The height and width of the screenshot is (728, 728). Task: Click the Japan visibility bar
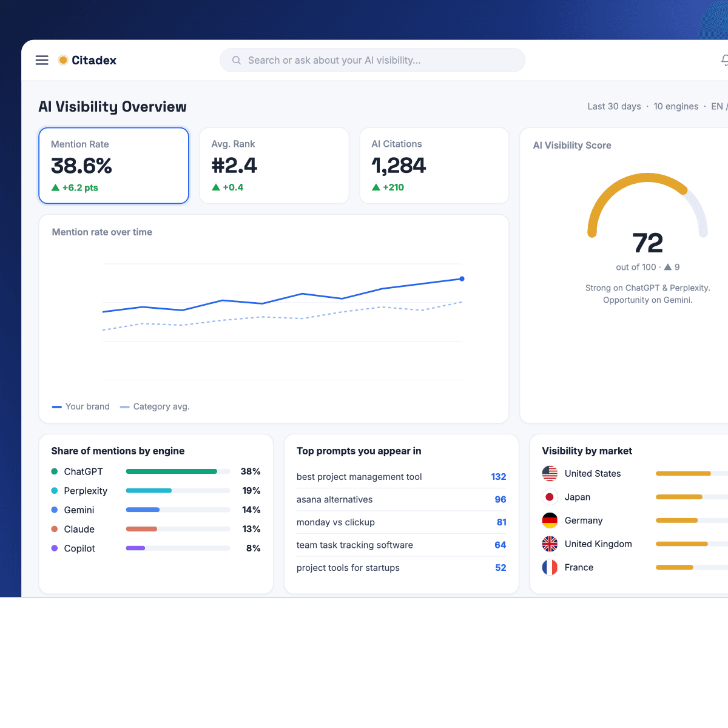(692, 497)
